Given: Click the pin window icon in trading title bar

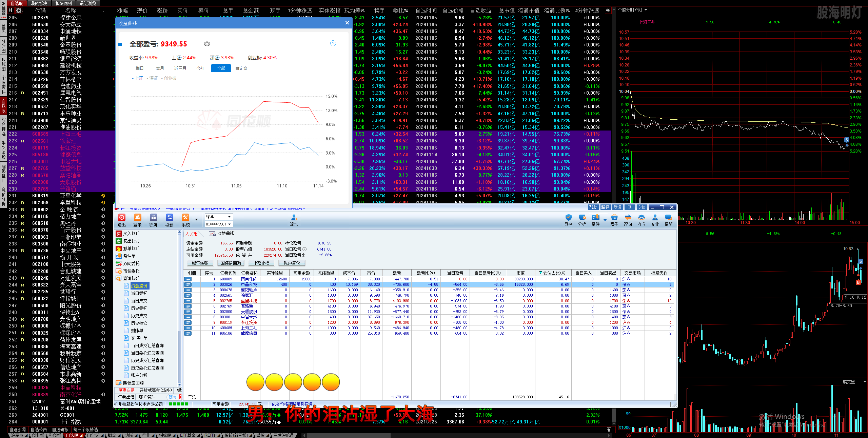Looking at the screenshot, I should 630,207.
